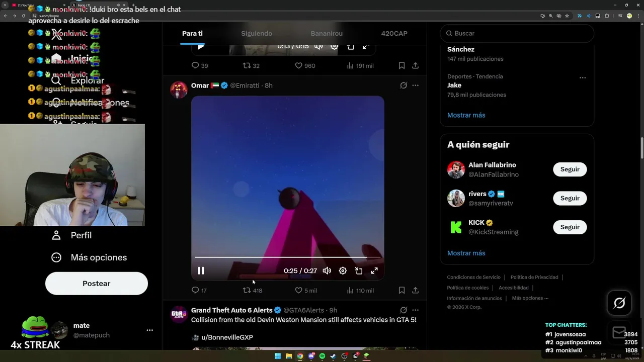Open more options on GTA6Alerts tweet
The image size is (644, 362).
point(415,310)
